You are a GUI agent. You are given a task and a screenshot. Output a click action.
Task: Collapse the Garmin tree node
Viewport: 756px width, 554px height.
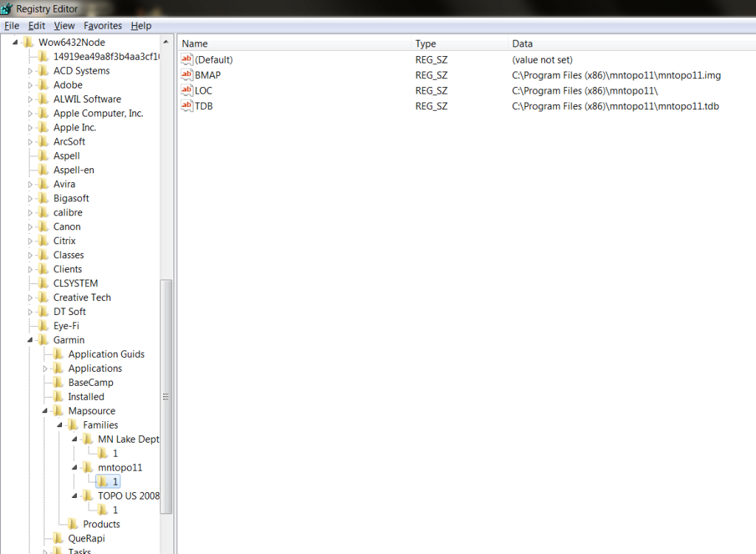(x=30, y=340)
